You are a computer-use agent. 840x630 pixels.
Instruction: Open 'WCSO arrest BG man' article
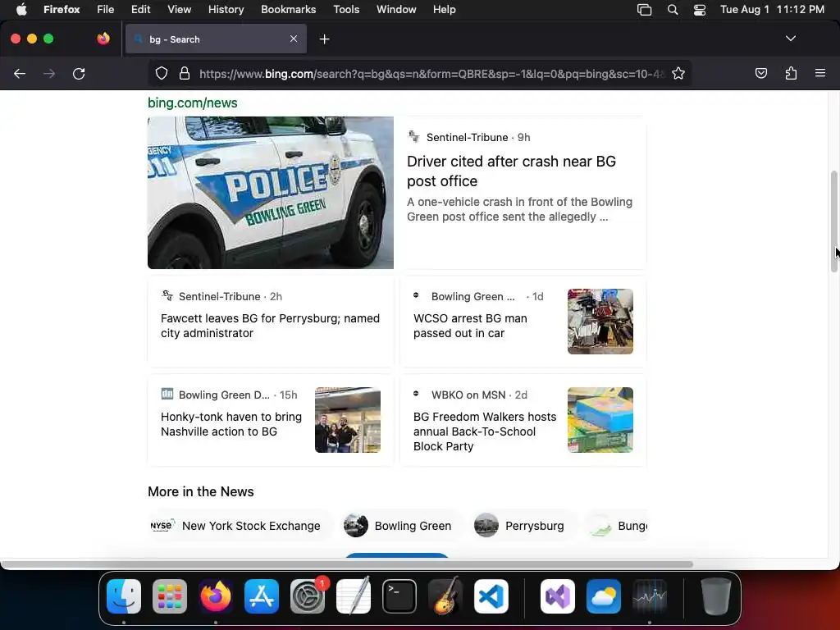point(470,326)
